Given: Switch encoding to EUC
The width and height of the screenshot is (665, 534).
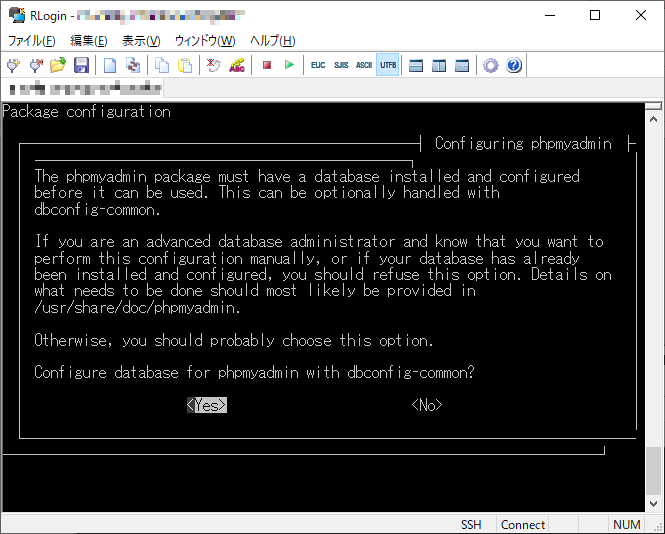Looking at the screenshot, I should point(318,65).
